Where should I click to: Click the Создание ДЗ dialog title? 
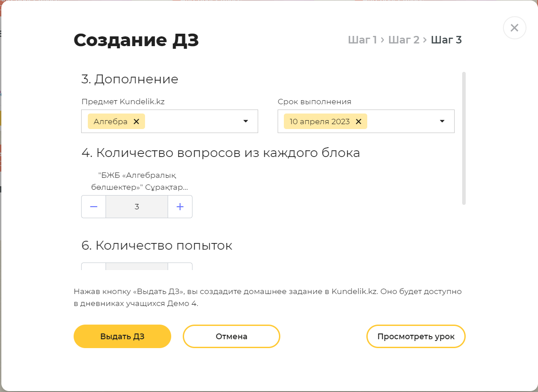coord(136,40)
